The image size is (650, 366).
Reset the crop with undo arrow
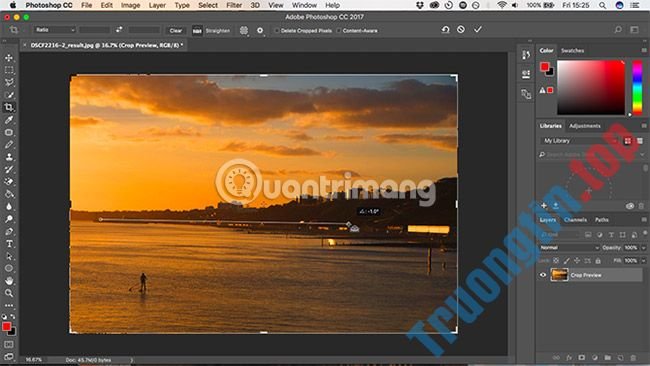coord(445,29)
